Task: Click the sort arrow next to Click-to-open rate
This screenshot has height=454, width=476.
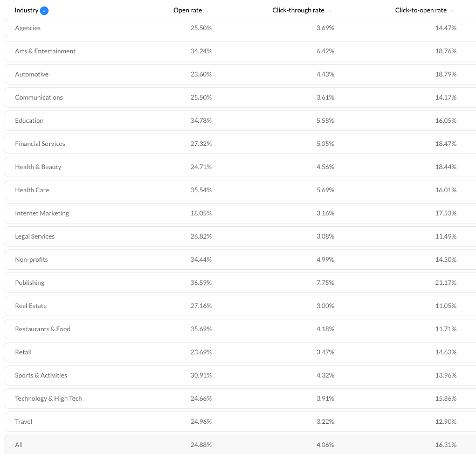Action: (x=452, y=11)
